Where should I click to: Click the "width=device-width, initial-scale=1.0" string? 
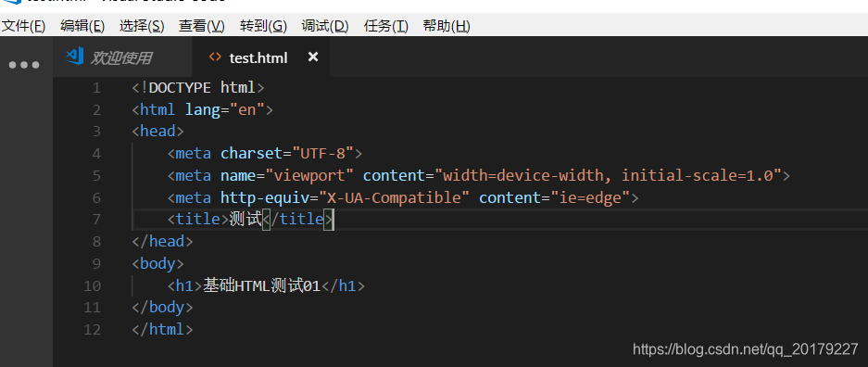pyautogui.click(x=608, y=175)
